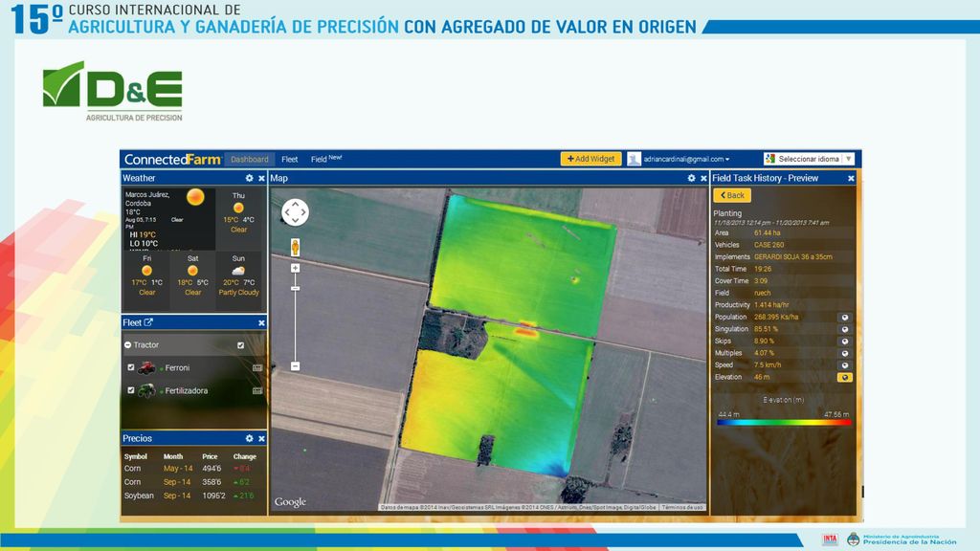Go Back in Field Task History
The image size is (980, 551).
[732, 195]
